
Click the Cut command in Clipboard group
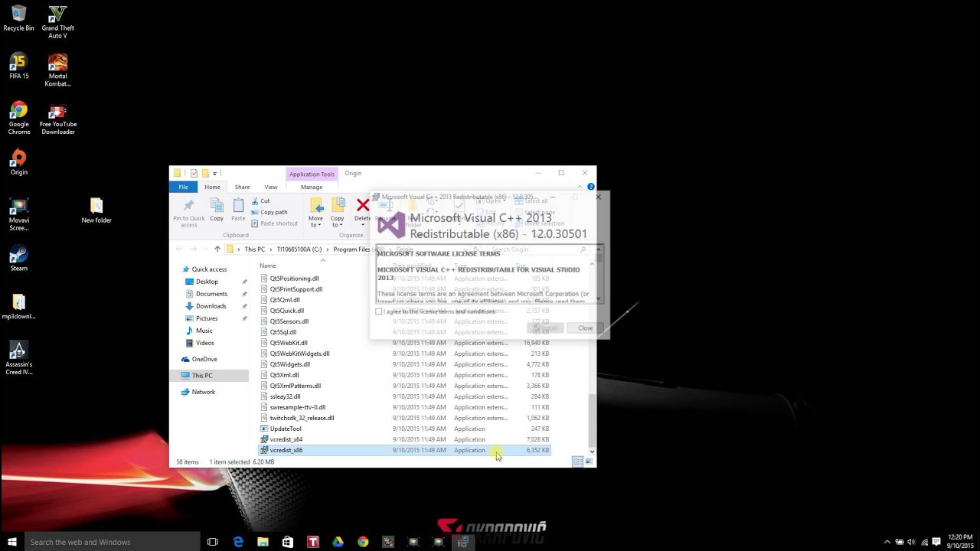[260, 201]
